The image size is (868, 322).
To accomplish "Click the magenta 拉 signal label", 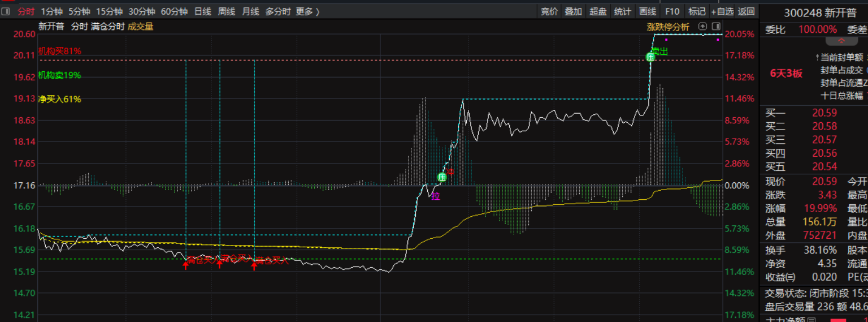I will pyautogui.click(x=435, y=196).
